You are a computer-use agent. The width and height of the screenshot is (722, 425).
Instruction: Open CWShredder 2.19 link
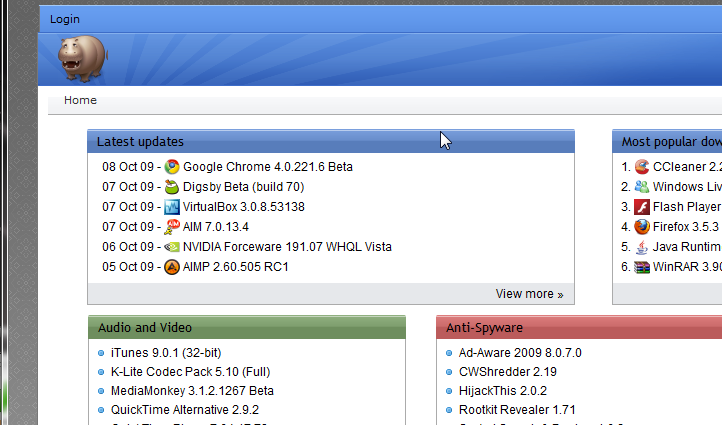tap(508, 372)
